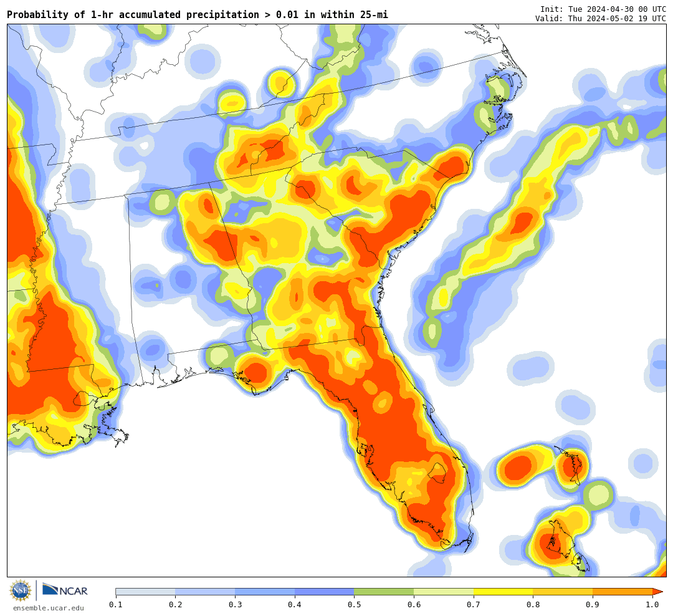Click the colorbar label 0.3
Image resolution: width=673 pixels, height=616 pixels.
(235, 605)
